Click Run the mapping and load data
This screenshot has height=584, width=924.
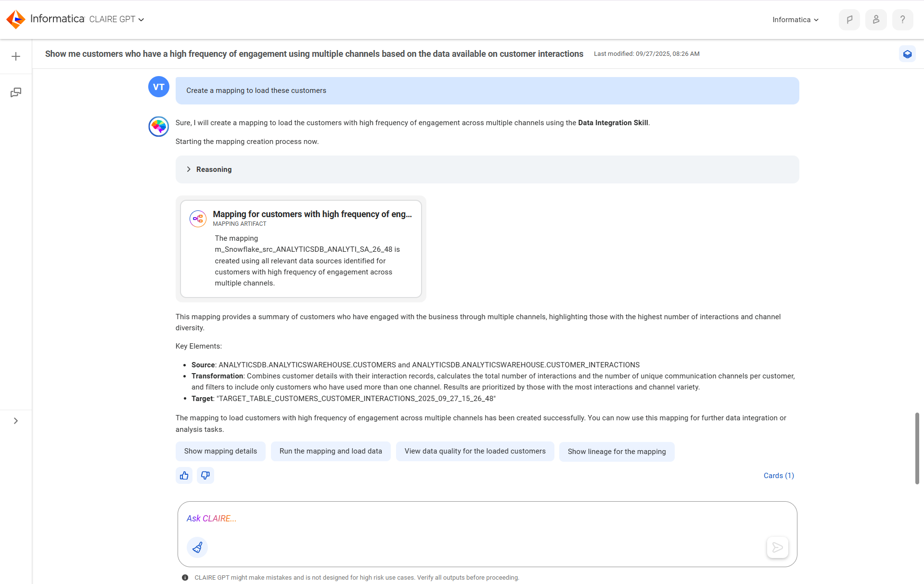coord(331,451)
